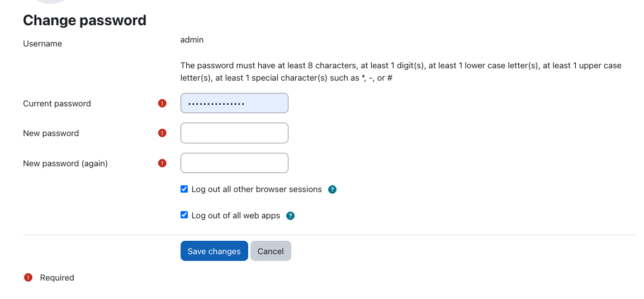Open help for Log out all other browser sessions
Screen dimensions: 644x299
(332, 190)
